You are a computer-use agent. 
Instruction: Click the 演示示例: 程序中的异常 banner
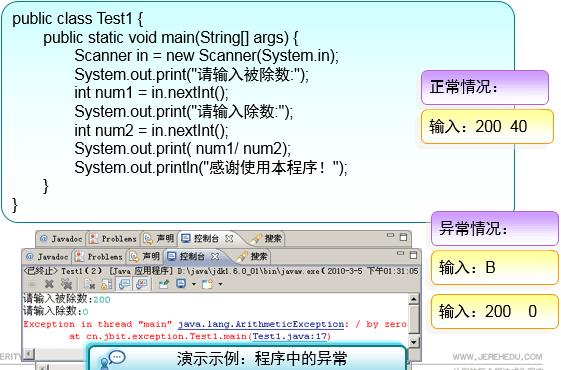(x=247, y=357)
